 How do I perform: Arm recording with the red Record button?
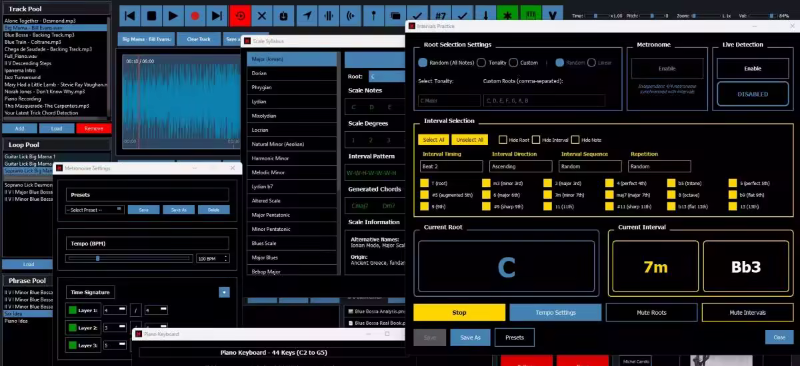tap(195, 16)
